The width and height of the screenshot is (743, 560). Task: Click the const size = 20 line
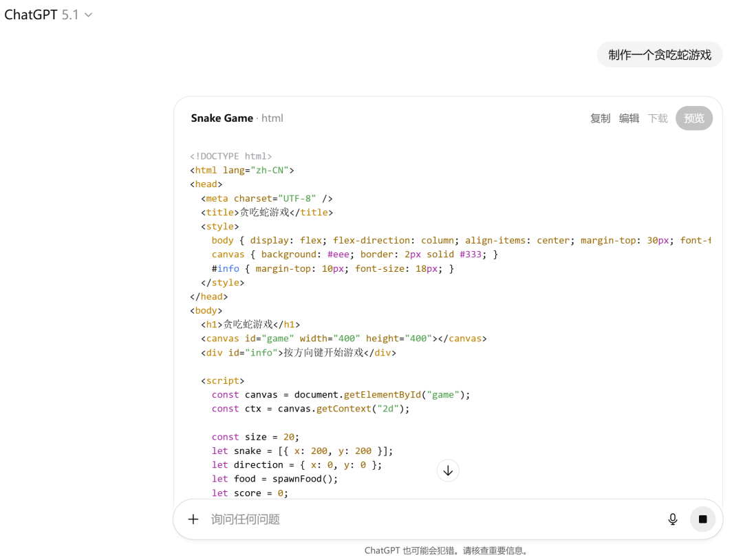pyautogui.click(x=255, y=437)
